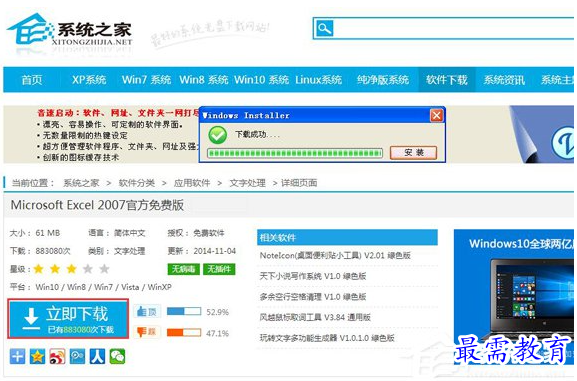This screenshot has height=381, width=577.
Task: Click the 52.9% percentage text
Action: [x=217, y=312]
